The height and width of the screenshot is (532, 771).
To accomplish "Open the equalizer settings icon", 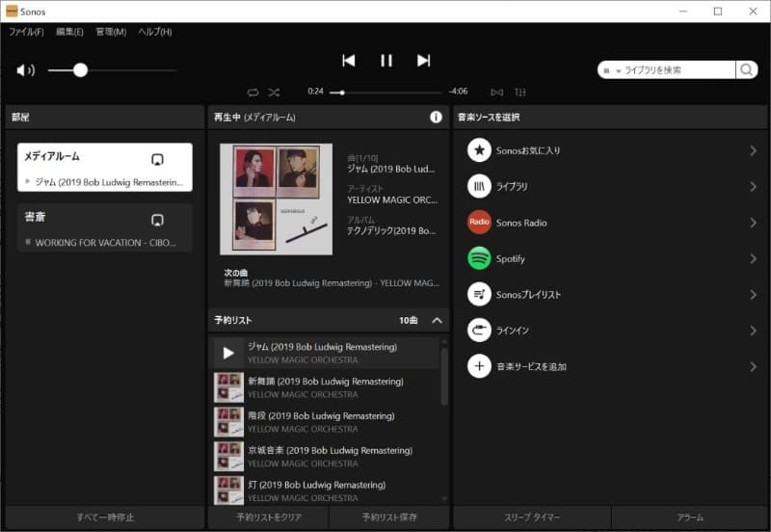I will pyautogui.click(x=520, y=92).
